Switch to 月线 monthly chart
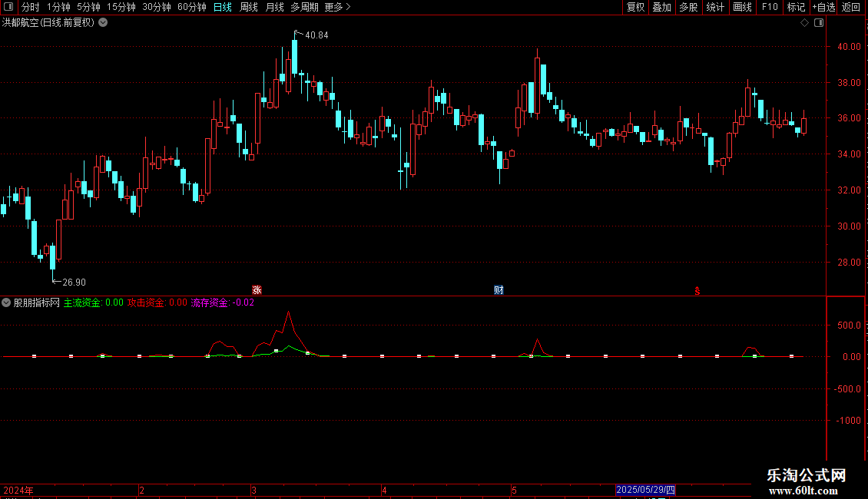Image resolution: width=868 pixels, height=499 pixels. click(274, 7)
